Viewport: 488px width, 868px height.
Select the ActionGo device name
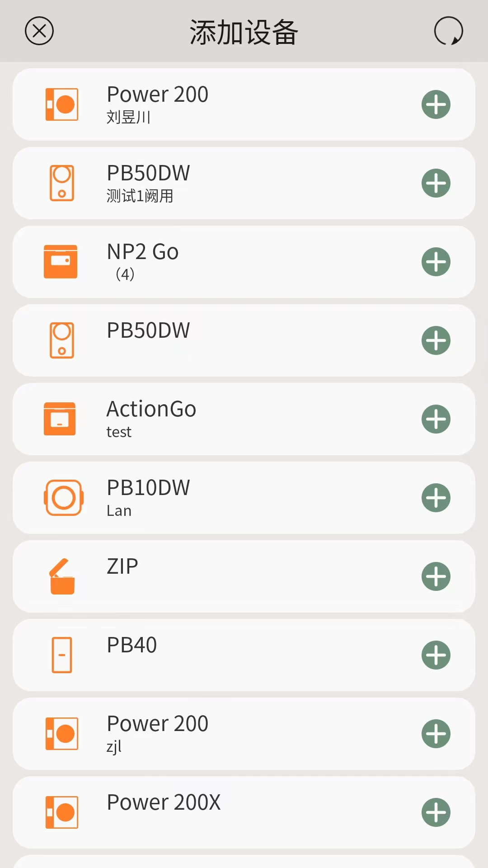tap(151, 409)
